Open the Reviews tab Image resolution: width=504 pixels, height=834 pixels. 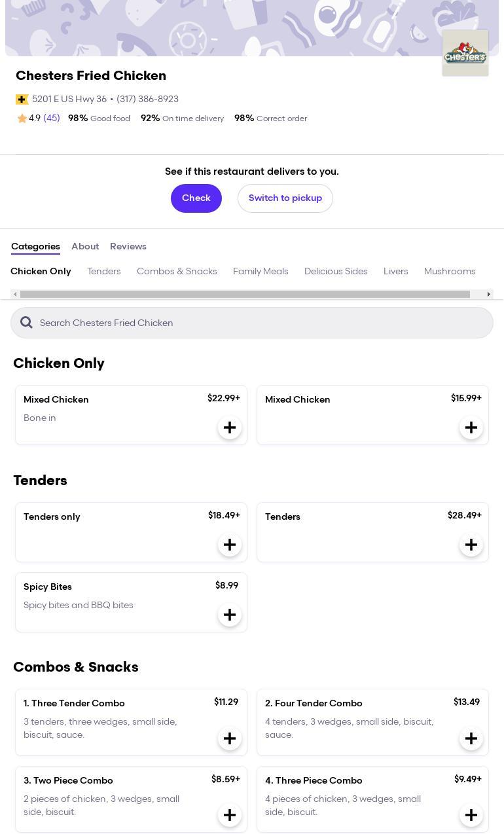pos(128,246)
